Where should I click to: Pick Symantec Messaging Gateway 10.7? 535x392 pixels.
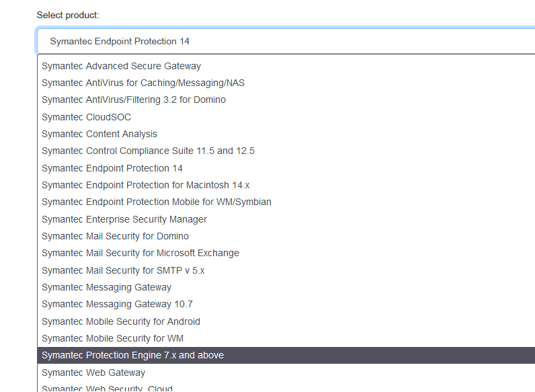coord(286,304)
